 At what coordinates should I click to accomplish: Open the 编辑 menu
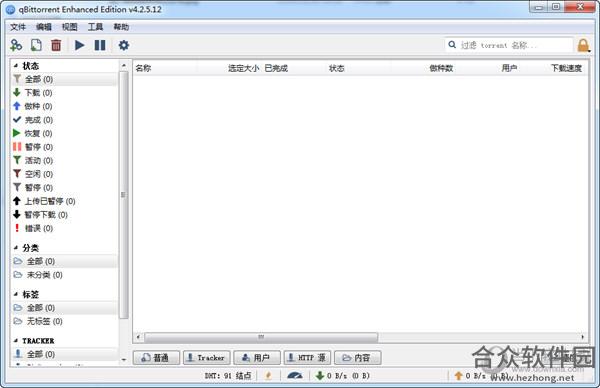click(x=44, y=27)
